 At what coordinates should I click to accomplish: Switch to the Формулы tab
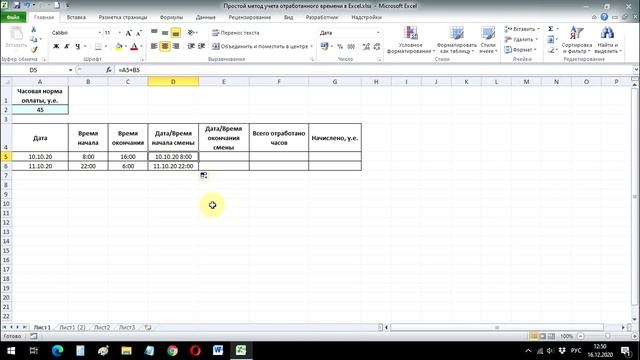point(171,17)
